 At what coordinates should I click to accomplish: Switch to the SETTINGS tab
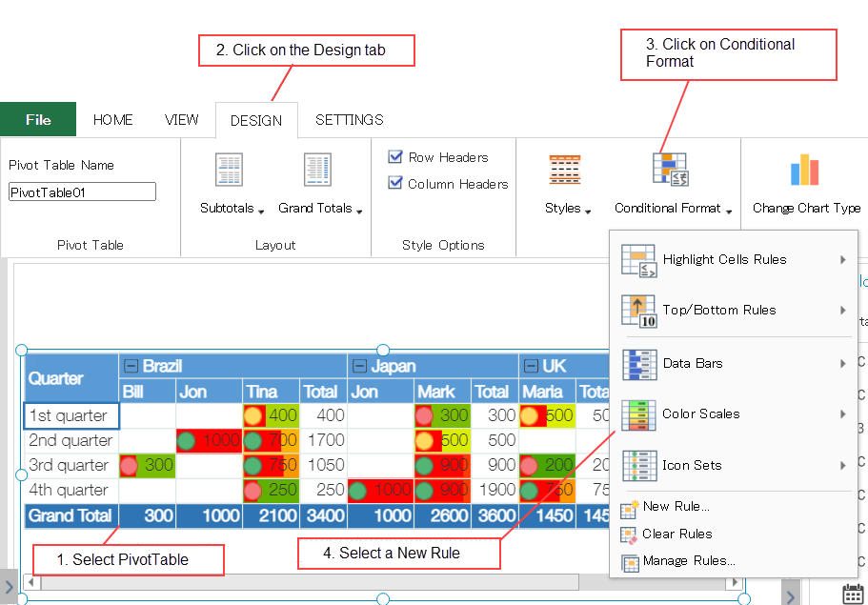click(350, 120)
